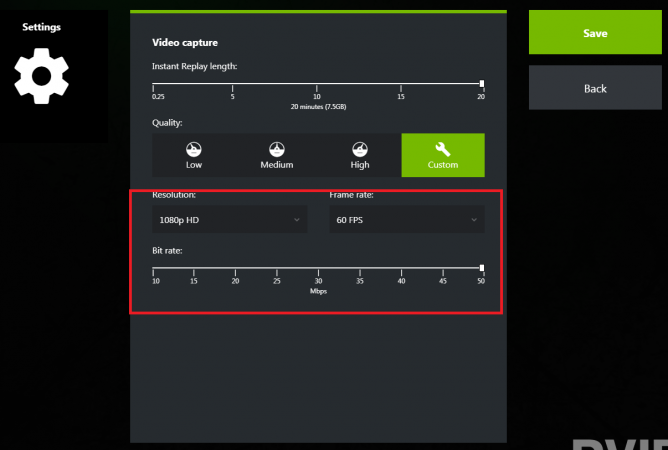Click the Mbps unit label
Viewport: 668px width, 450px height.
pos(318,291)
